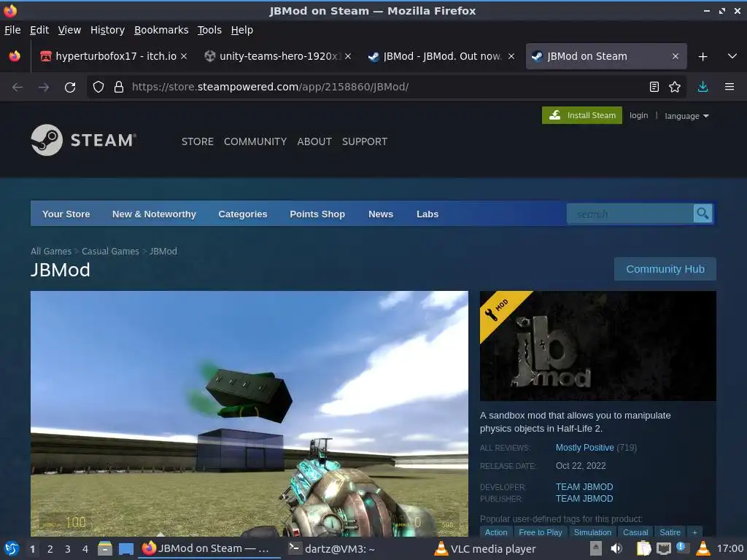Go forward one page
747x560 pixels.
(x=44, y=87)
